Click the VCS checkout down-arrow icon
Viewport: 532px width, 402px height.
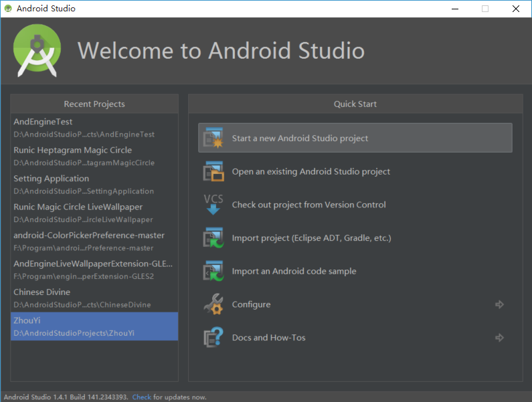click(213, 204)
